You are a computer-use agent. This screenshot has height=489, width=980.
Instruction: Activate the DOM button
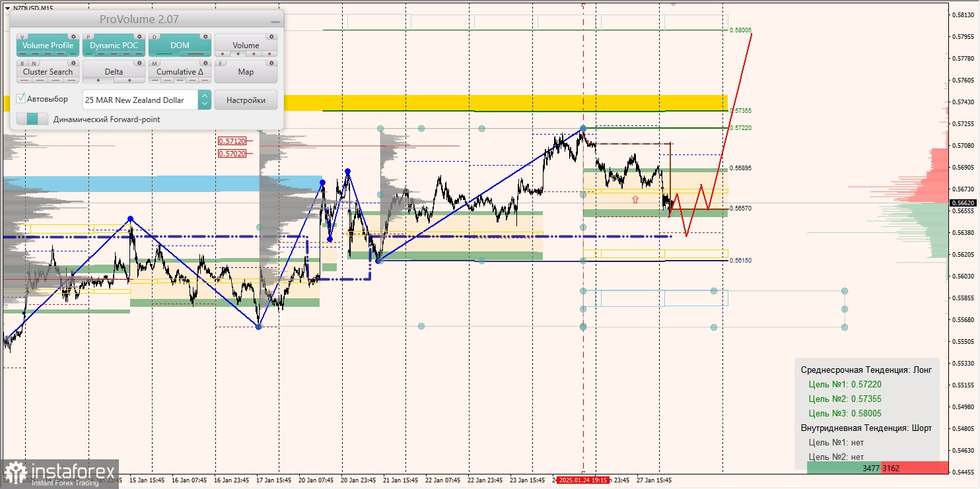tap(180, 45)
